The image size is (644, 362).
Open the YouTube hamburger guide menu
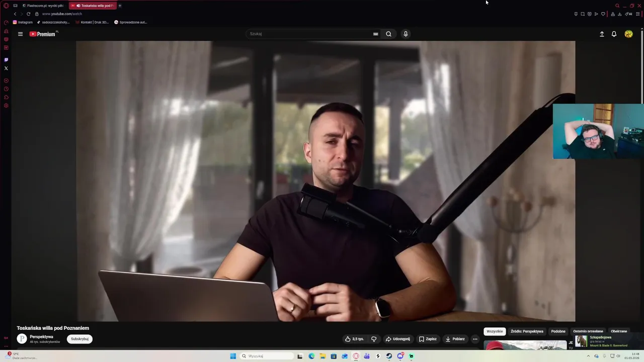tap(20, 34)
